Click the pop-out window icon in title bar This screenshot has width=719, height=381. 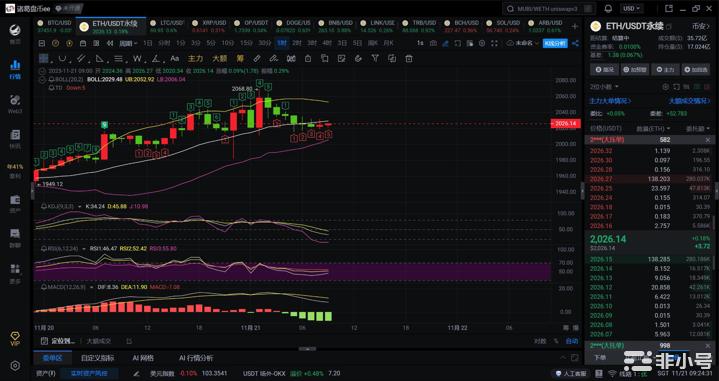(669, 8)
